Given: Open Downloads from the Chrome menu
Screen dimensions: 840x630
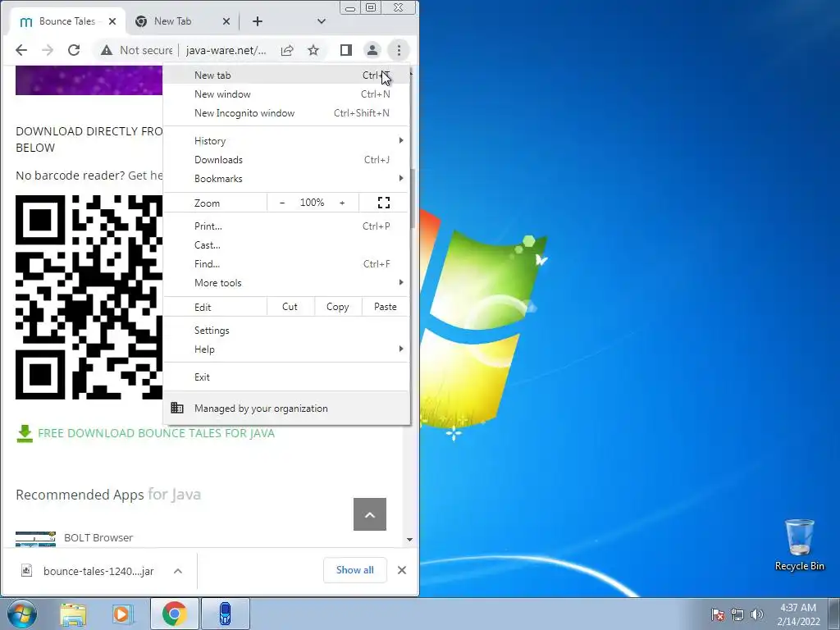Looking at the screenshot, I should (286, 160).
